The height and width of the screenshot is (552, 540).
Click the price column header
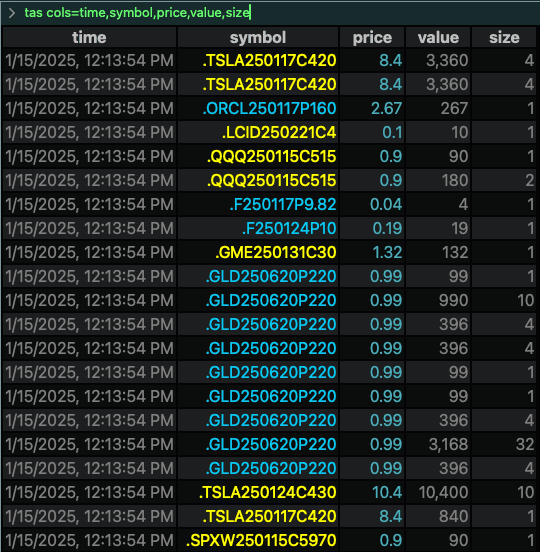point(372,37)
